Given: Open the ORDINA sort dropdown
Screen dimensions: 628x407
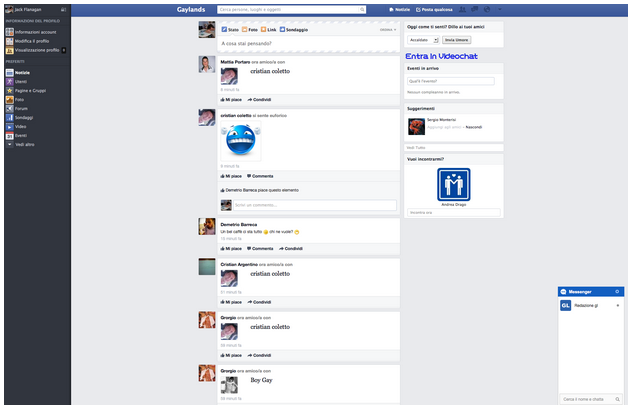Looking at the screenshot, I should point(388,30).
